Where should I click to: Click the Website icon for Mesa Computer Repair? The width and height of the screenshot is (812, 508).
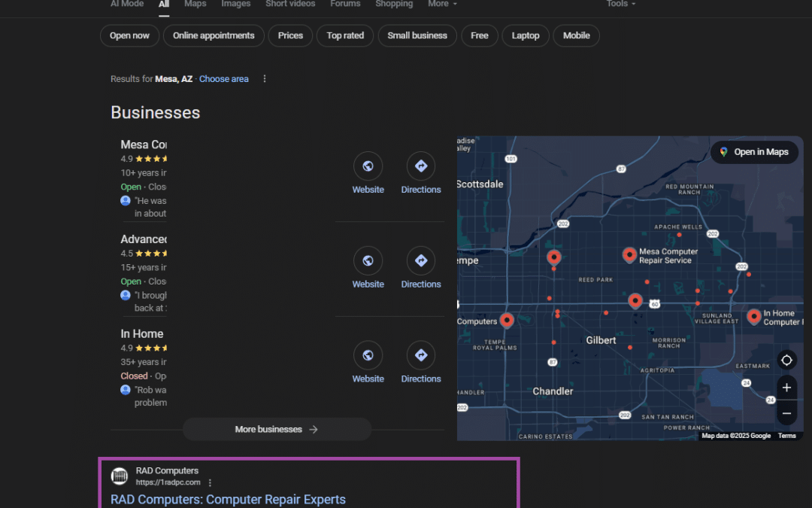pos(368,166)
